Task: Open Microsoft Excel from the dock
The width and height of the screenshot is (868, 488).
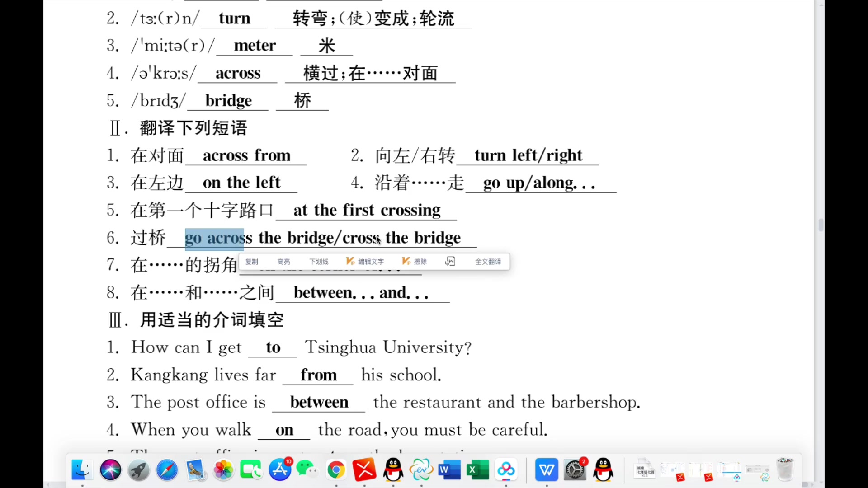Action: click(x=477, y=470)
